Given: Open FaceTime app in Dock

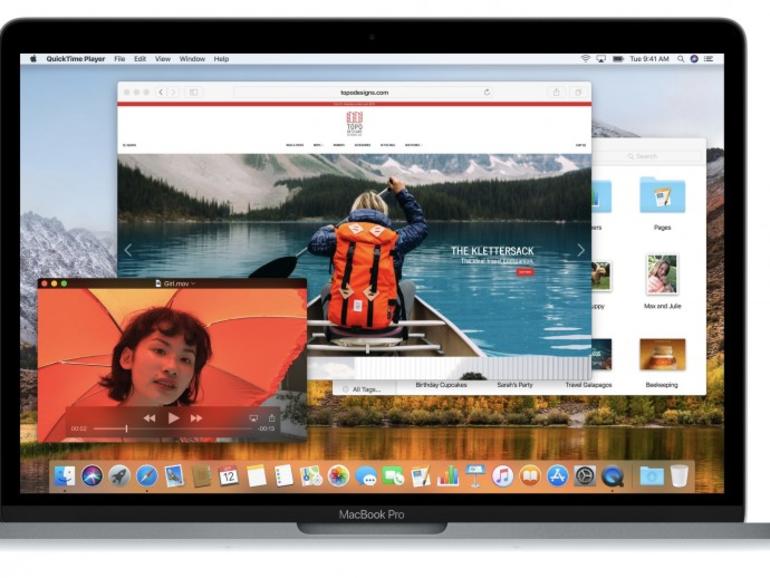Looking at the screenshot, I should (393, 476).
